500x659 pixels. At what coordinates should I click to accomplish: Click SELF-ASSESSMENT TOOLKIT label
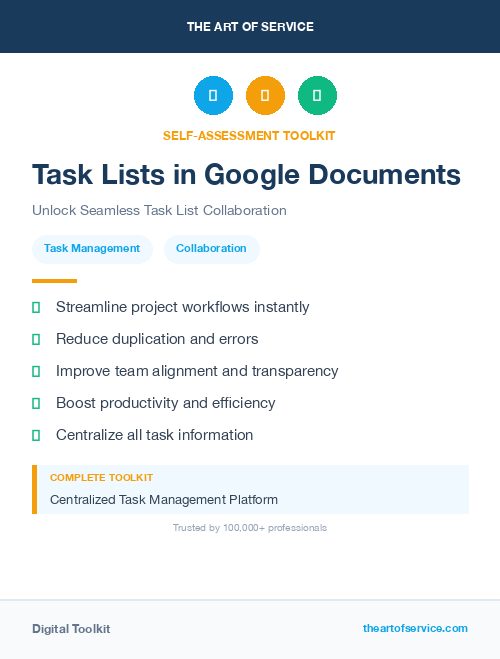tap(249, 136)
